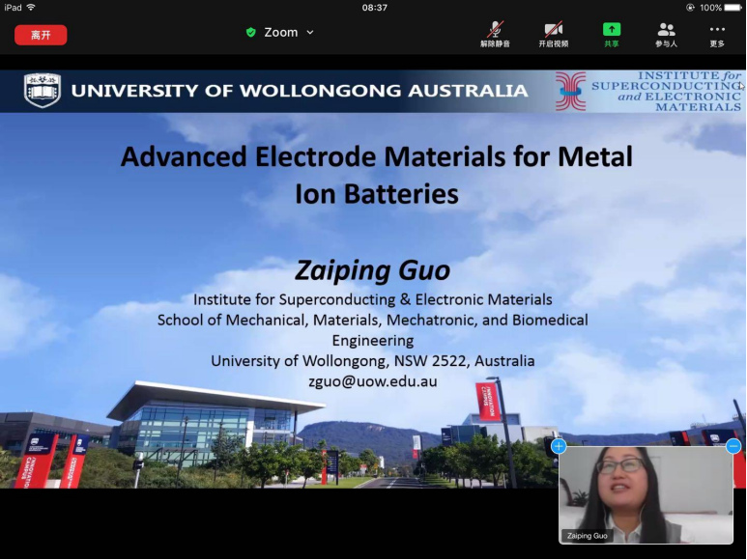Tap the Wi-Fi icon in status bar
The width and height of the screenshot is (747, 560).
(31, 7)
